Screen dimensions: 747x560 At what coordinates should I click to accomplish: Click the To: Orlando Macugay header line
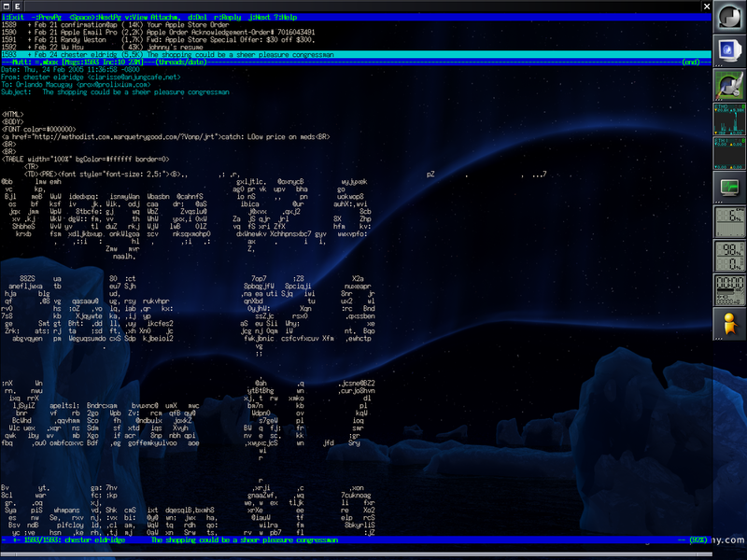(x=76, y=85)
